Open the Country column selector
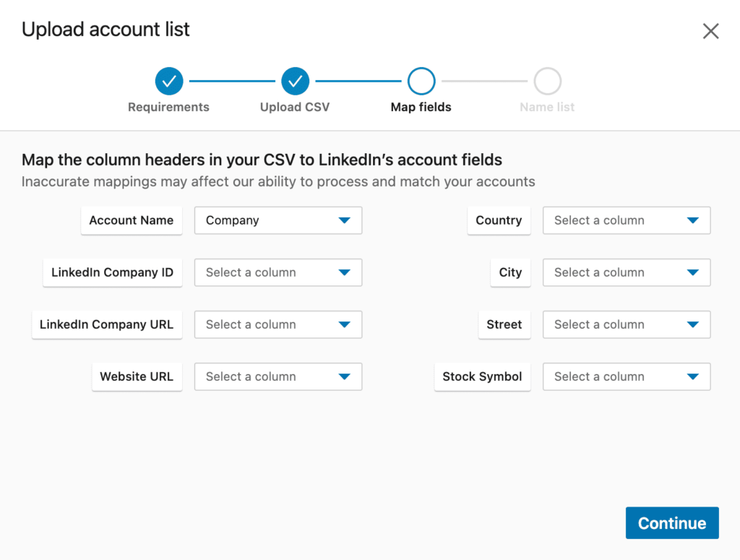Viewport: 740px width, 560px height. coord(626,220)
